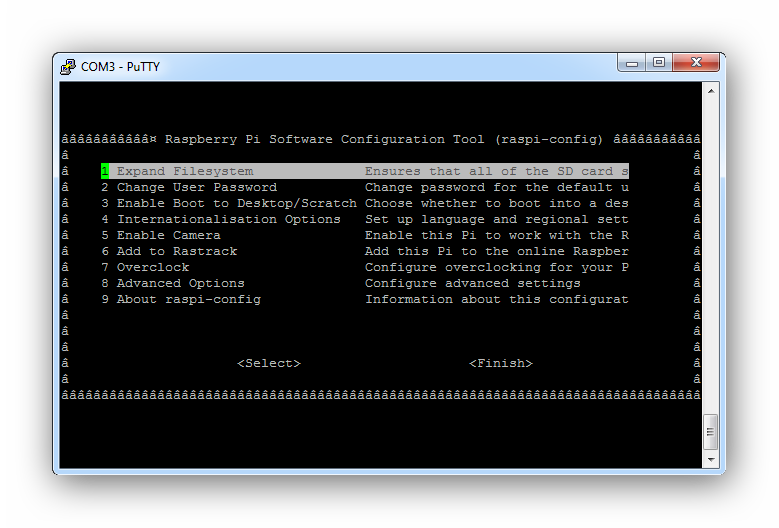Image resolution: width=779 pixels, height=528 pixels.
Task: Select Enable Camera option
Action: click(x=168, y=235)
